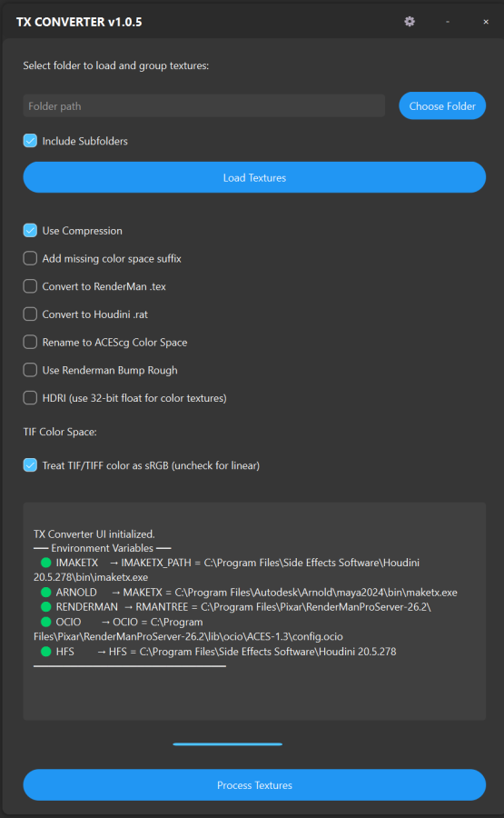Viewport: 504px width, 818px height.
Task: Click the Choose Folder button
Action: 442,106
